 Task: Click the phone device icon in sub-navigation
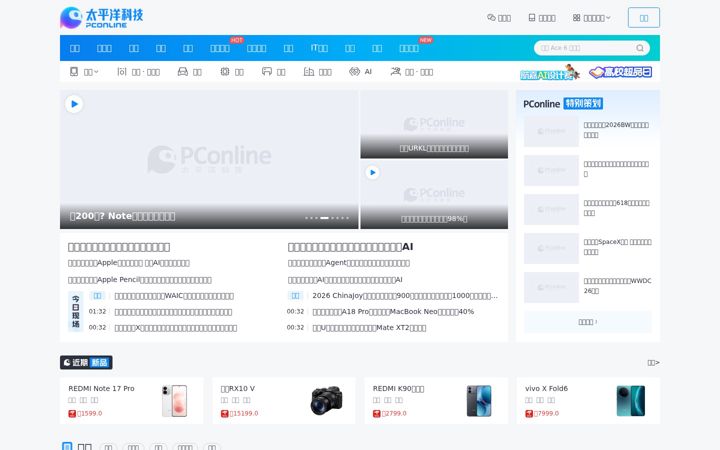coord(74,72)
